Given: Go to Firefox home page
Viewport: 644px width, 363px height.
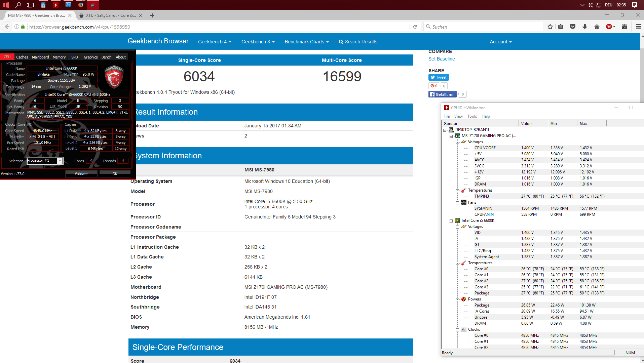Looking at the screenshot, I should (597, 27).
